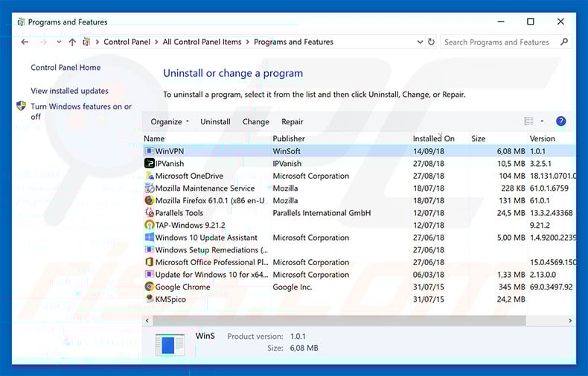This screenshot has width=588, height=376.
Task: Select Windows 10 Update Assistant entry
Action: pyautogui.click(x=206, y=238)
